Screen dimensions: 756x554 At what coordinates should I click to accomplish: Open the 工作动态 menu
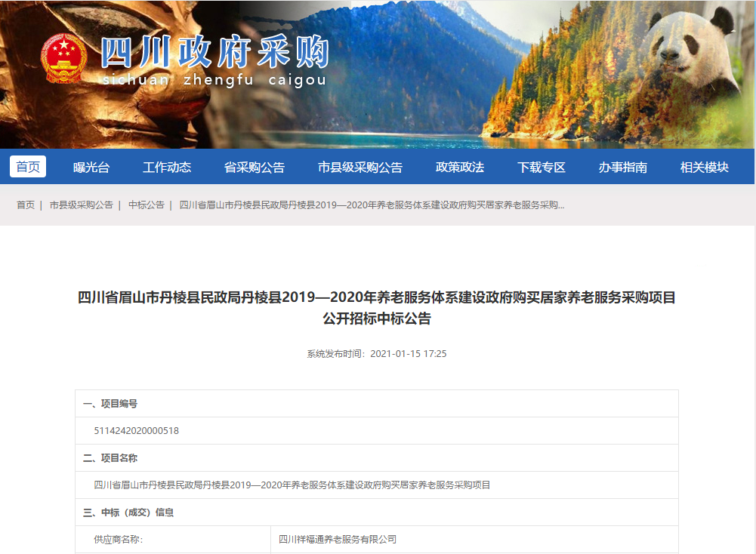point(168,166)
